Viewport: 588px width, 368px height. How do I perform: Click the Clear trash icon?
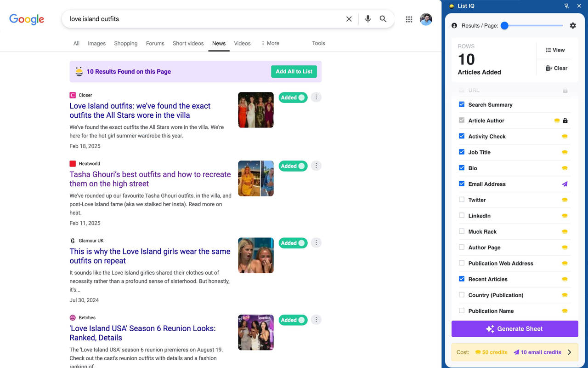point(548,68)
